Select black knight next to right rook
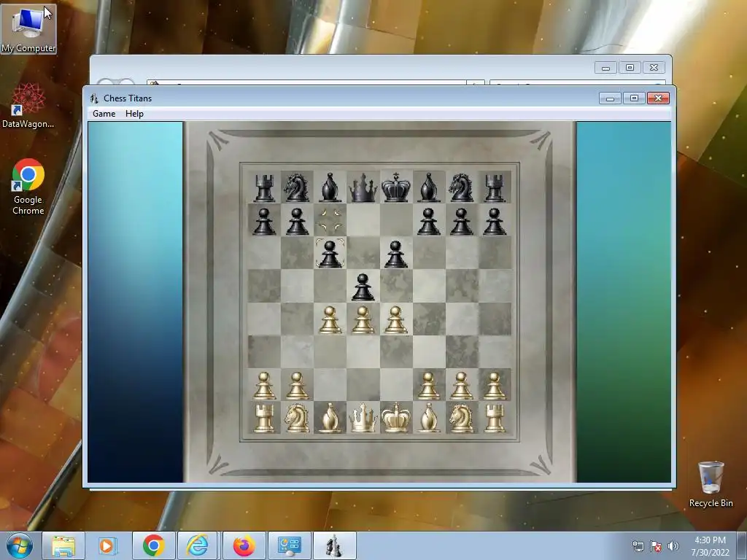Screen dimensions: 747x560 [461, 187]
